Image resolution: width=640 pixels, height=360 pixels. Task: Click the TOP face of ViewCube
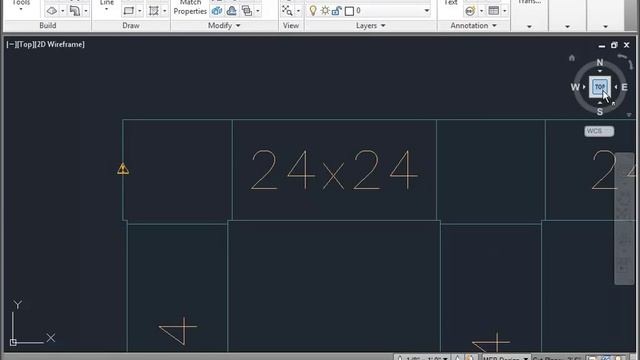pyautogui.click(x=600, y=87)
